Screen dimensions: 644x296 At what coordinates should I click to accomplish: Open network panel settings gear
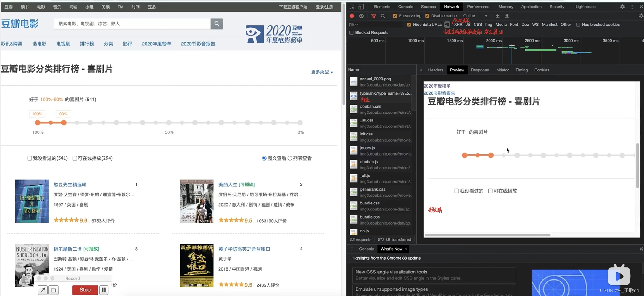pos(641,16)
